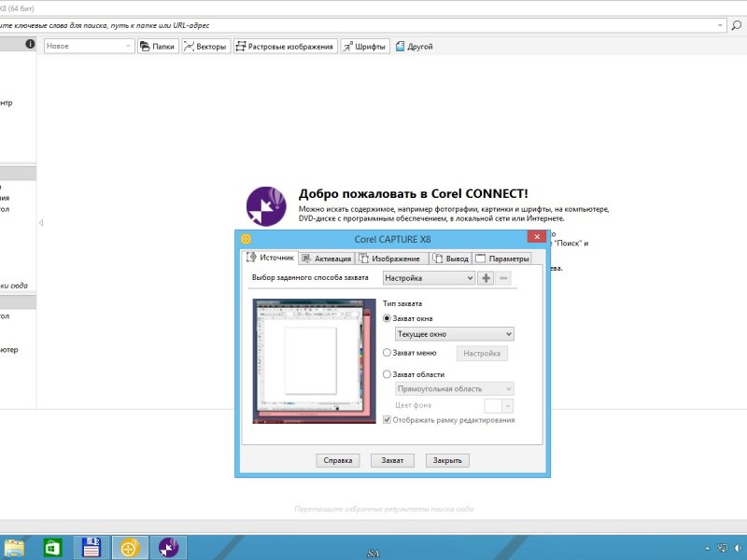
Task: Toggle the Папки filter button
Action: tap(158, 46)
